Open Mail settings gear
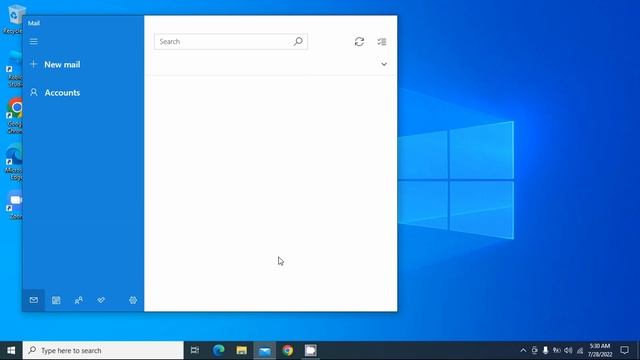Image resolution: width=640 pixels, height=360 pixels. pyautogui.click(x=133, y=300)
